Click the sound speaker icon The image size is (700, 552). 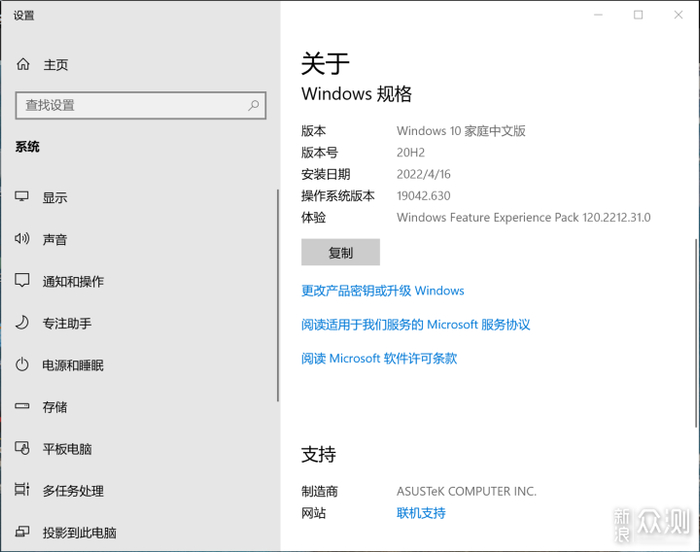pos(22,238)
